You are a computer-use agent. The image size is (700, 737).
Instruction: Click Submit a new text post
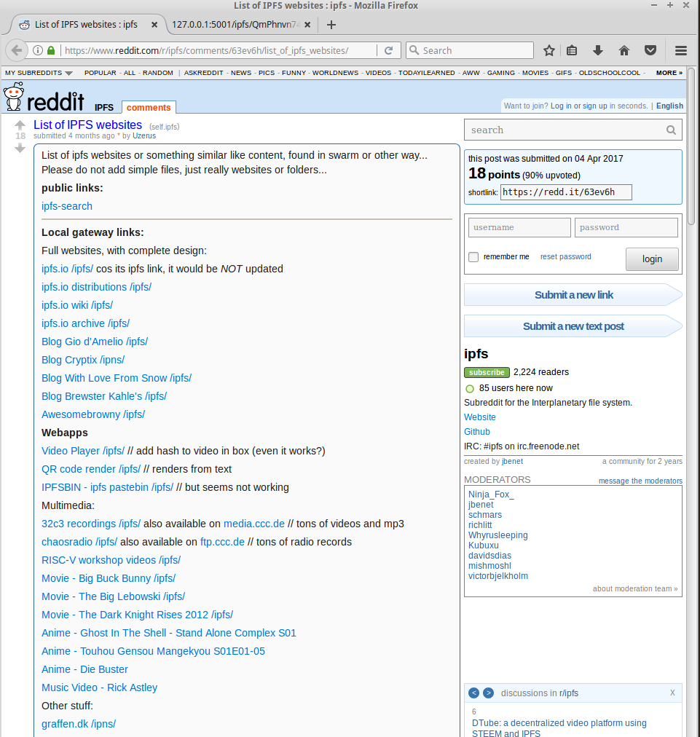(x=573, y=326)
